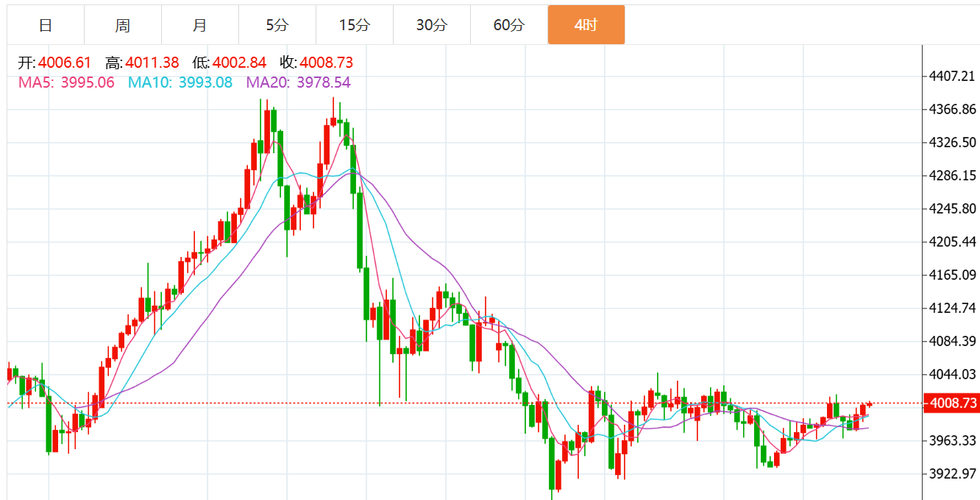Click the 4084.39 price axis label
This screenshot has height=500, width=980.
953,342
